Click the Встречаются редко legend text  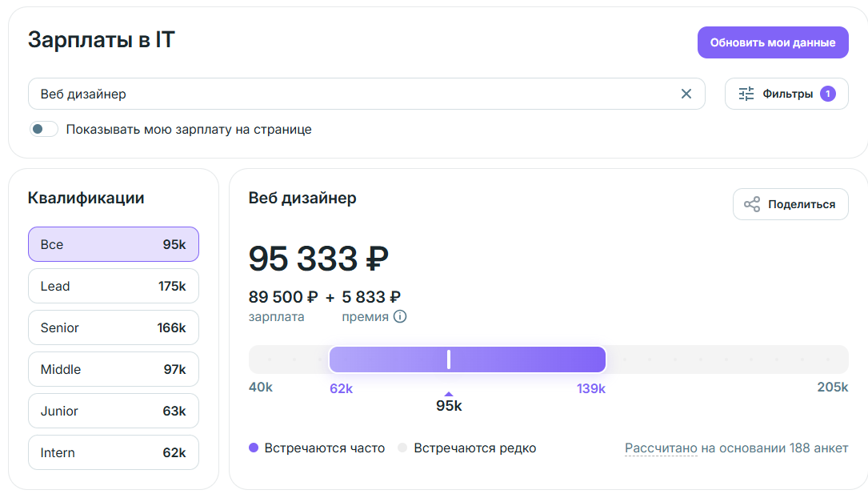click(x=475, y=448)
